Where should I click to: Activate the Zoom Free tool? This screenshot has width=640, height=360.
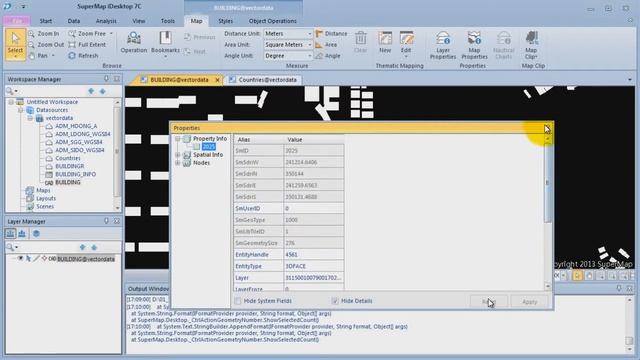[x=87, y=33]
